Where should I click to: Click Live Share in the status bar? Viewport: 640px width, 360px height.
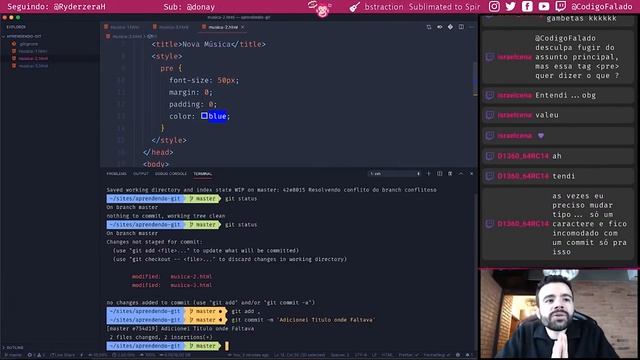tap(62, 355)
